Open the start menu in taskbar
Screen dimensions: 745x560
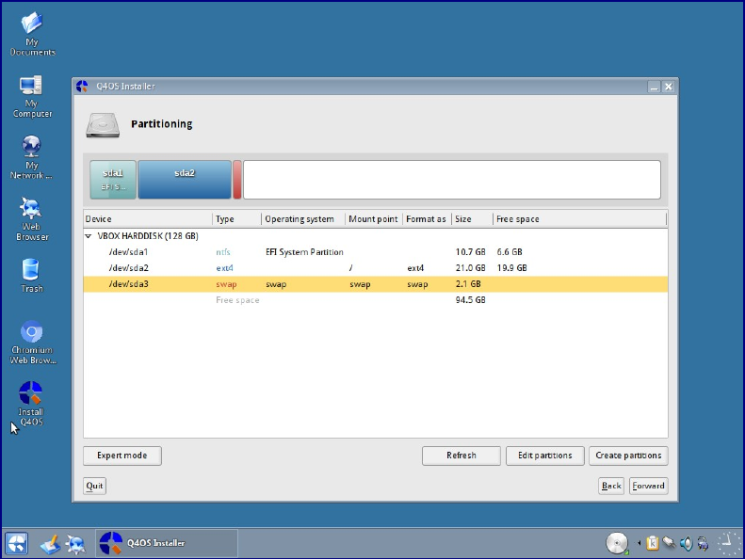[x=17, y=543]
